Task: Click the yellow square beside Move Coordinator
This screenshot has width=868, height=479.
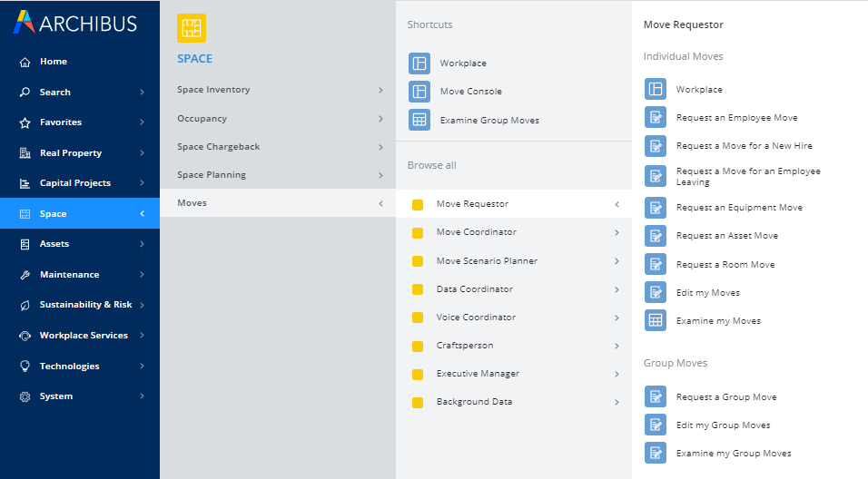Action: (418, 233)
